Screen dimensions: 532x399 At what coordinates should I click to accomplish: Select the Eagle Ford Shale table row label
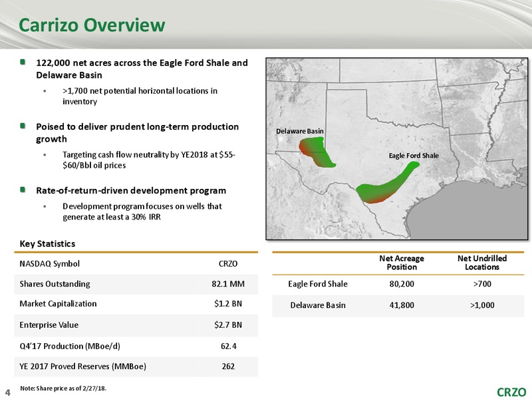318,284
